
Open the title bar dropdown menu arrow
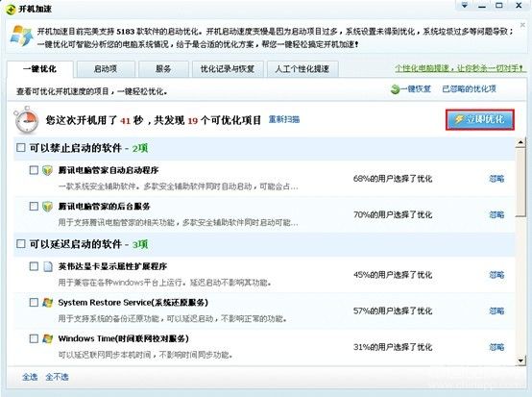click(465, 6)
